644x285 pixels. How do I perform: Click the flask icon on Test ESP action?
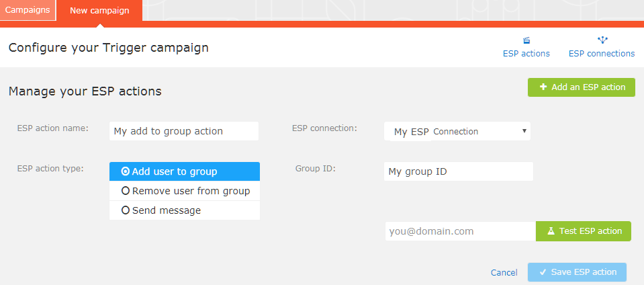point(550,231)
